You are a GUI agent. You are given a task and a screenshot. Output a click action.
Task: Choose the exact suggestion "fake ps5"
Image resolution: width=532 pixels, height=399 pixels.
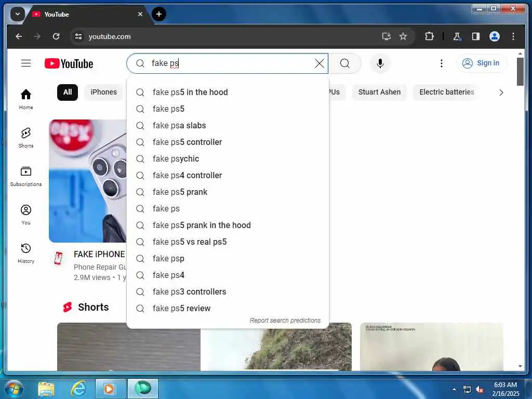click(x=228, y=109)
